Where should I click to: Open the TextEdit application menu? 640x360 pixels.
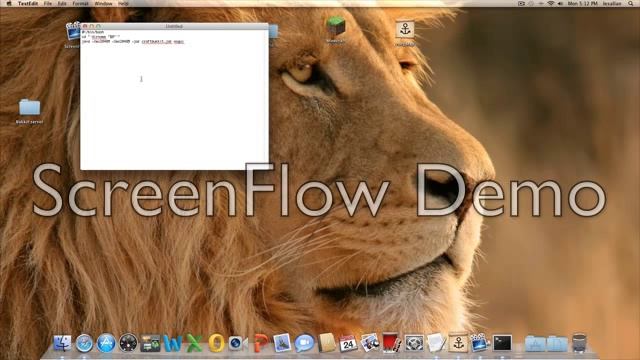click(28, 3)
